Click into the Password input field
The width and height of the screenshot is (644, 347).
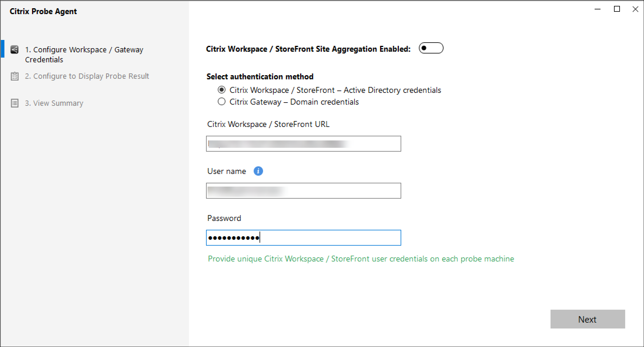pos(303,238)
